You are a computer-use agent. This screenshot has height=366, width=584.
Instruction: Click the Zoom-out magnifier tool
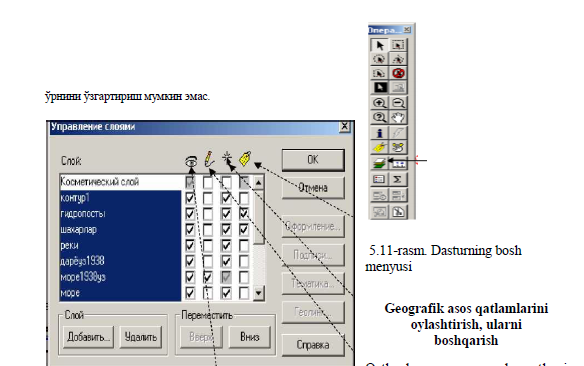coord(398,103)
